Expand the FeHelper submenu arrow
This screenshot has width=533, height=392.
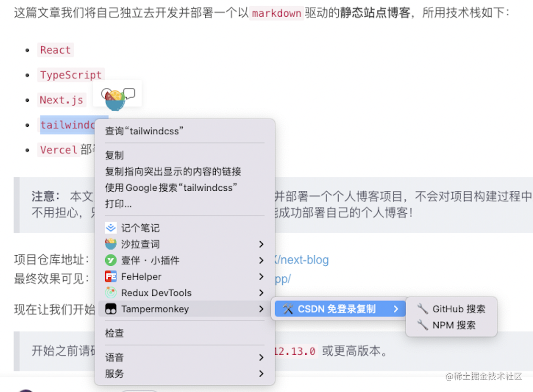coord(261,276)
